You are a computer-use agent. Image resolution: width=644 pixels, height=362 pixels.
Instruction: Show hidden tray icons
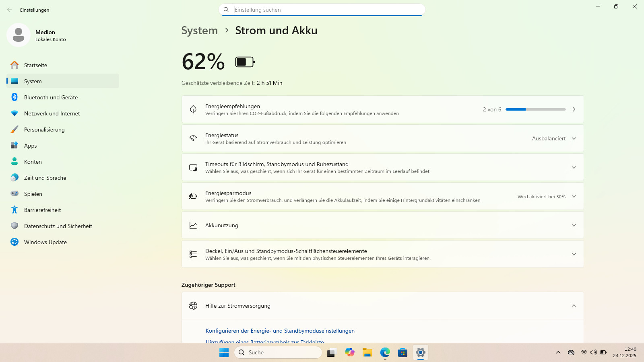coord(558,352)
